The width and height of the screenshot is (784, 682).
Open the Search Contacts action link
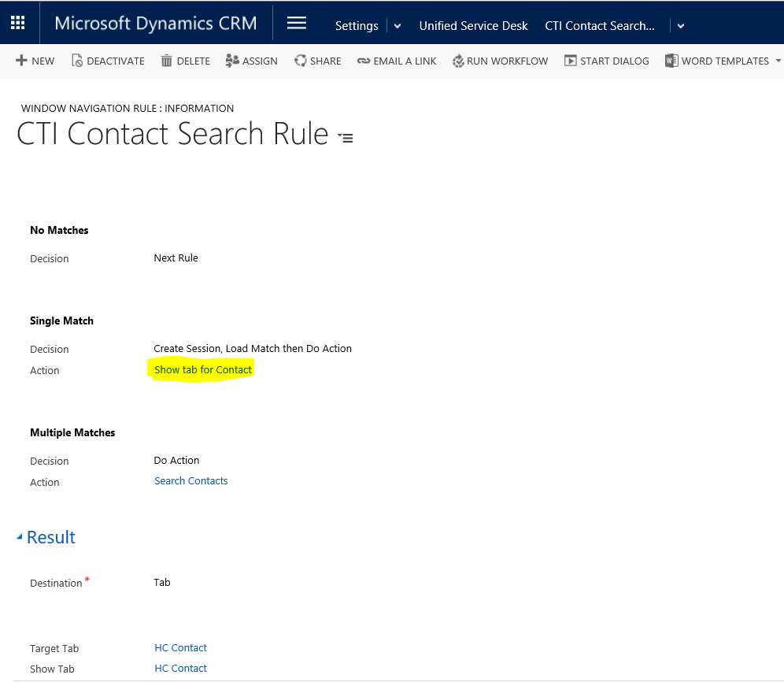click(x=191, y=481)
